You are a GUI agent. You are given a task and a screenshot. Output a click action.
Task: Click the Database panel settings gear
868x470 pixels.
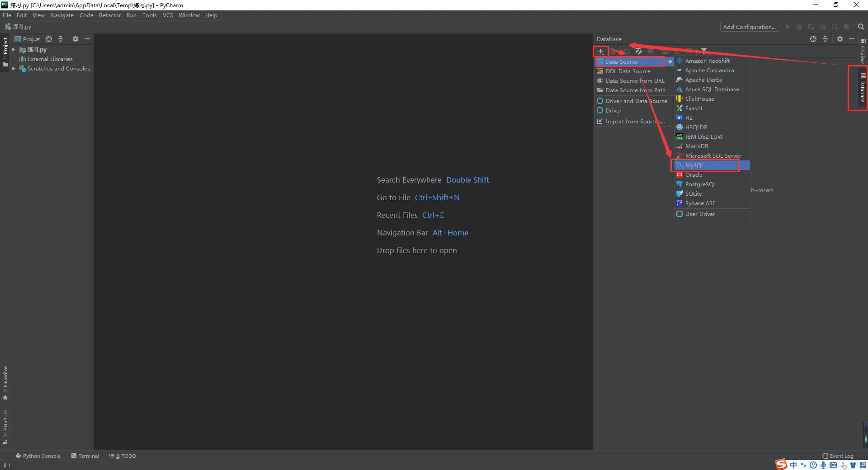840,39
